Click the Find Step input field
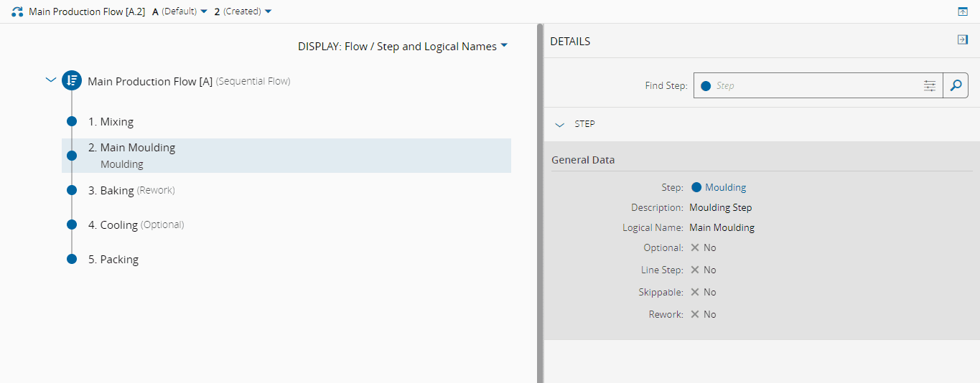Viewport: 980px width, 383px height. tap(811, 85)
